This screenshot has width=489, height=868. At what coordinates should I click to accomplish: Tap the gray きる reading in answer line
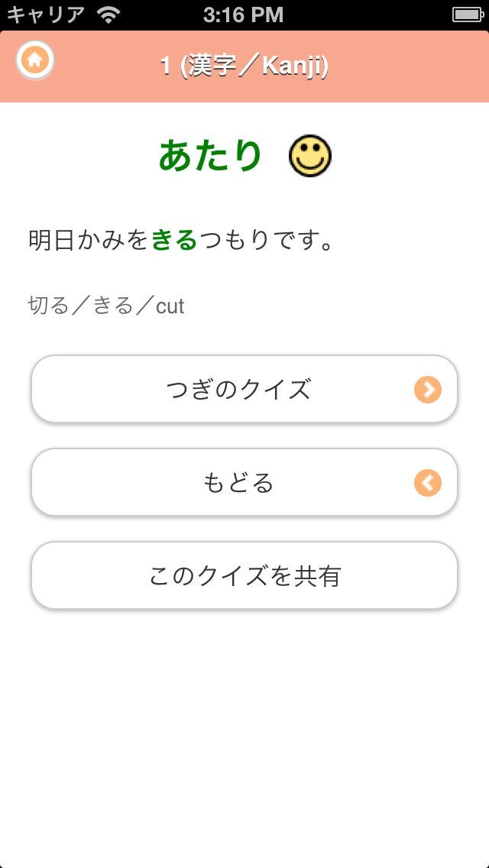click(113, 306)
